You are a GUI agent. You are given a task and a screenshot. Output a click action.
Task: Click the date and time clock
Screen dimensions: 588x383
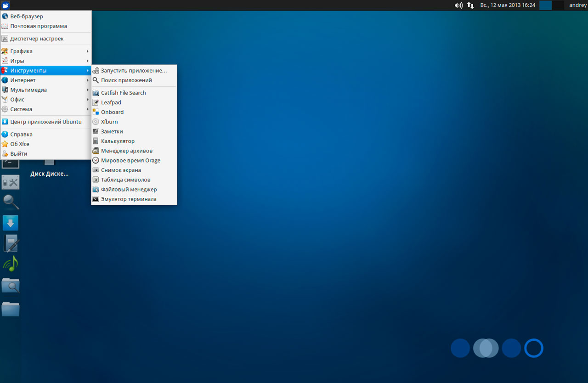(507, 5)
